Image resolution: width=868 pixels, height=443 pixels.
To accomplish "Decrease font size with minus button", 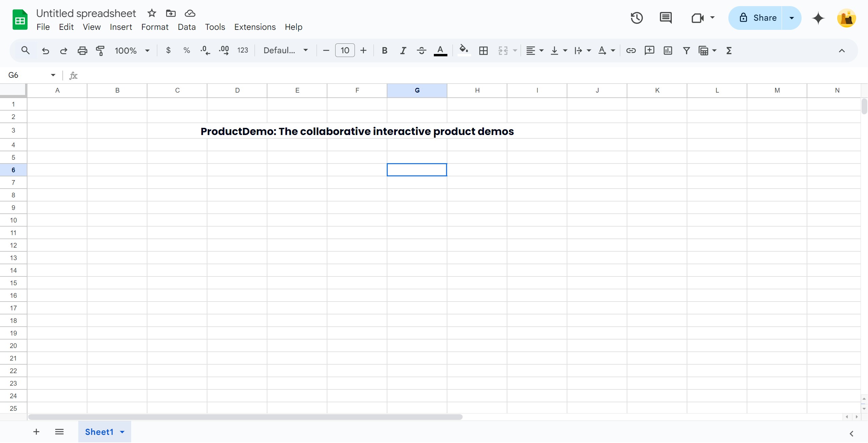I will pyautogui.click(x=326, y=51).
